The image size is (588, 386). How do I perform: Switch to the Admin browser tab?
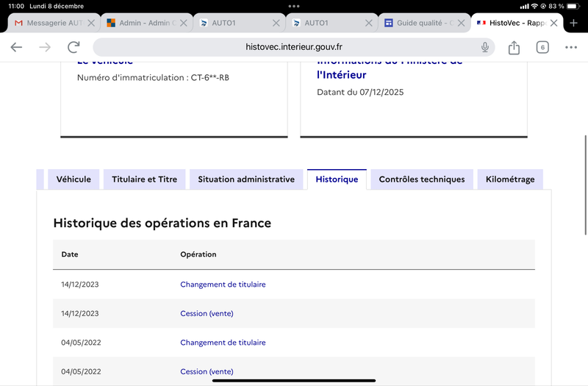coord(145,23)
